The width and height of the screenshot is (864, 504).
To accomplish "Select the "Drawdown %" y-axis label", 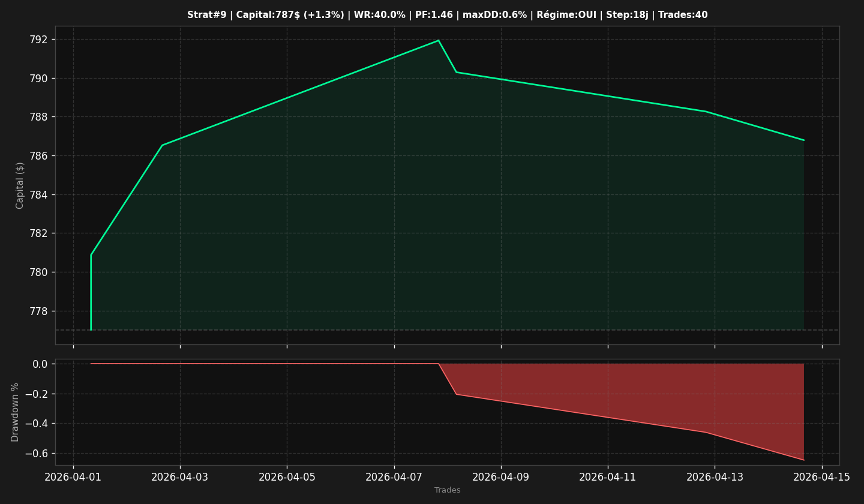I will (x=15, y=412).
